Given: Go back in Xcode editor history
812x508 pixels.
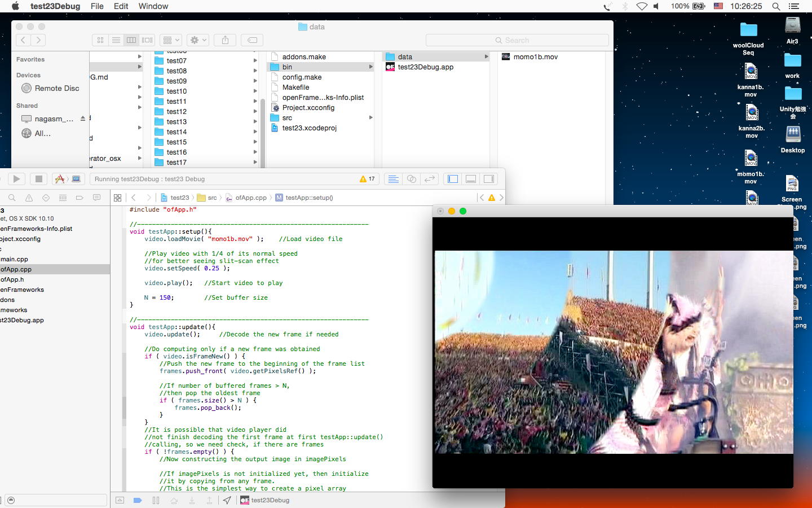Looking at the screenshot, I should point(134,198).
